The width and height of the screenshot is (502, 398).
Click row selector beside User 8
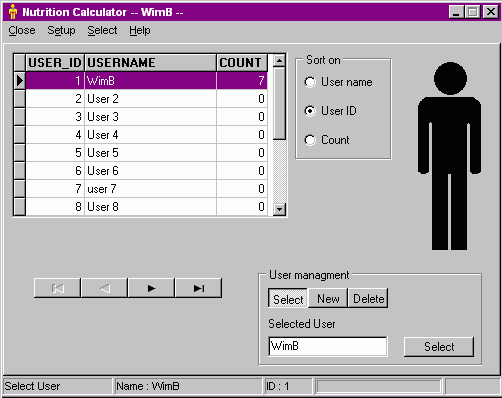[20, 207]
